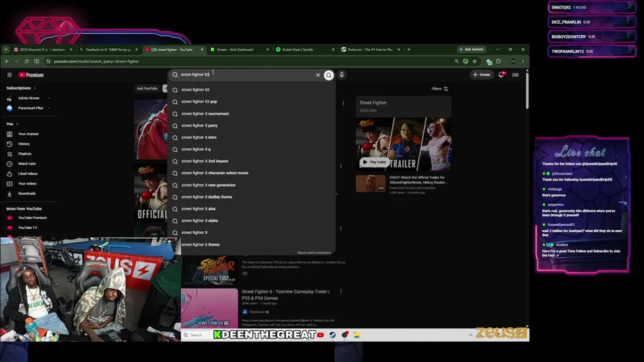The image size is (644, 362).
Task: Switch to the FearBuck on X tab
Action: 108,49
